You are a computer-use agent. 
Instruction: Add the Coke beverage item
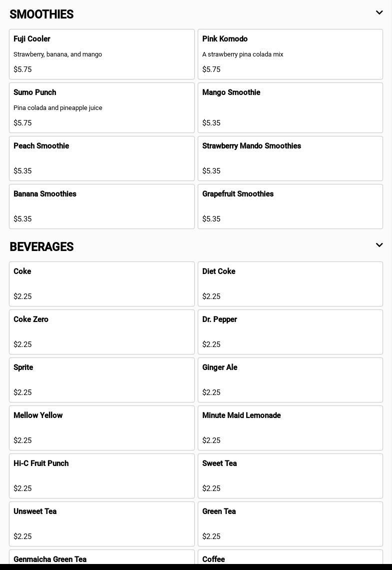click(101, 283)
